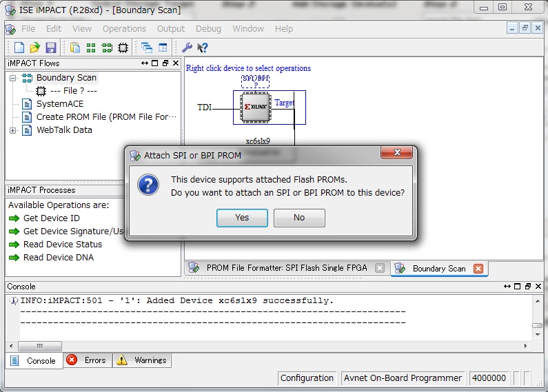Select WebTalk Data flow item
Screen dimensions: 548x392
64,130
